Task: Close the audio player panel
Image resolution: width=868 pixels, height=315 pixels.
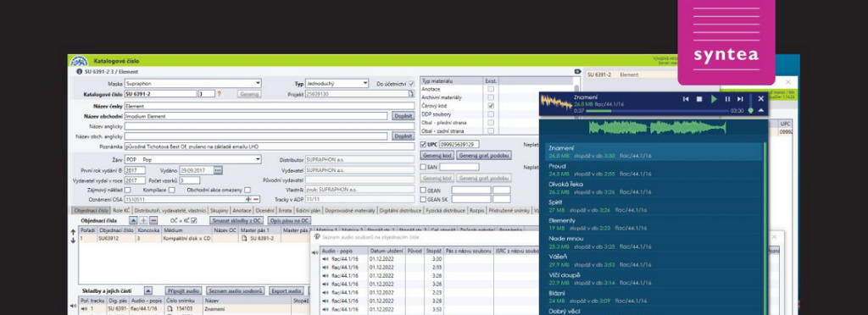Action: [760, 98]
